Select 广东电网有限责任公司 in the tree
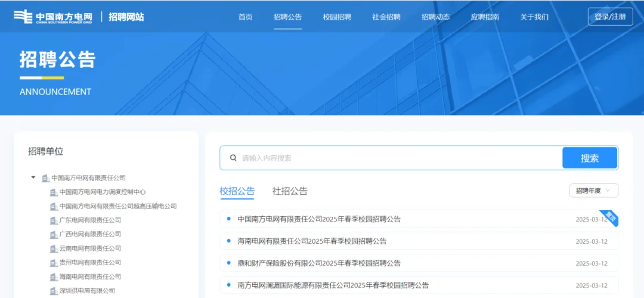Image resolution: width=644 pixels, height=298 pixels. click(x=91, y=220)
